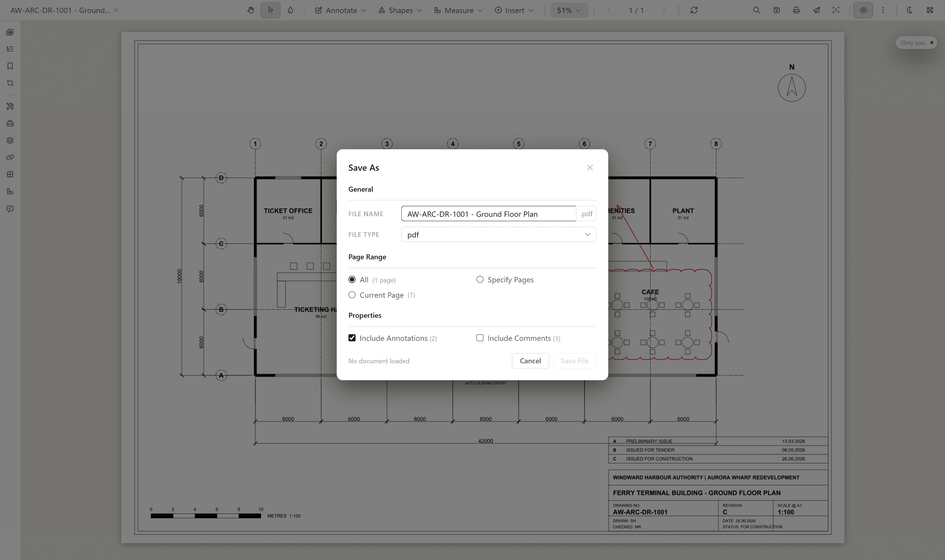945x560 pixels.
Task: Close the Save As dialog
Action: (x=590, y=167)
